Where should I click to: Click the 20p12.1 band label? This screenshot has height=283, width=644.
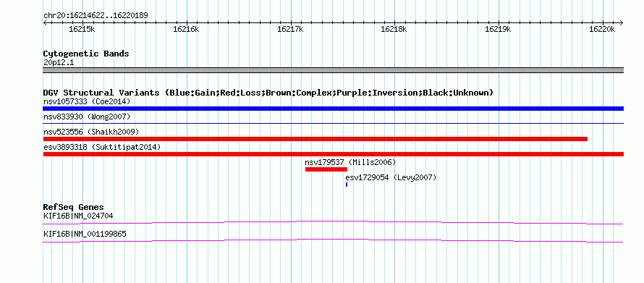pos(59,63)
